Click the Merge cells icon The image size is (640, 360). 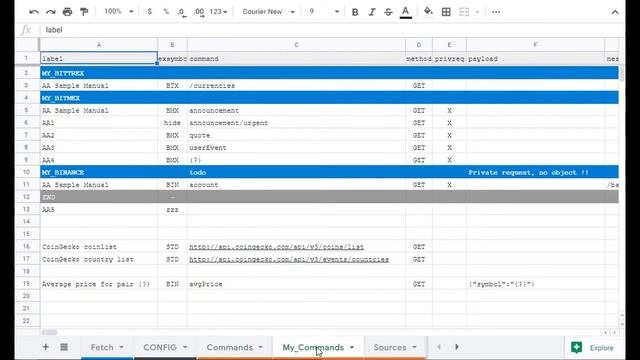pos(464,12)
